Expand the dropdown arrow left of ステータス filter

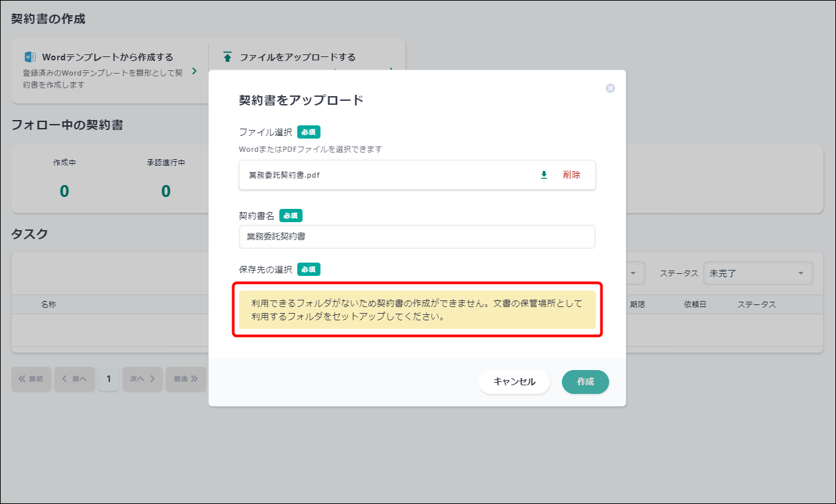(x=633, y=273)
